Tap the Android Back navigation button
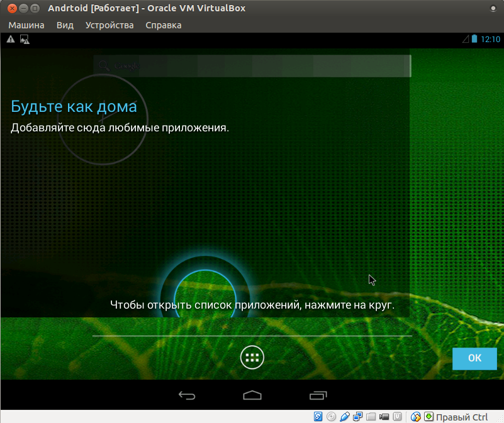The width and height of the screenshot is (504, 423). (x=187, y=395)
